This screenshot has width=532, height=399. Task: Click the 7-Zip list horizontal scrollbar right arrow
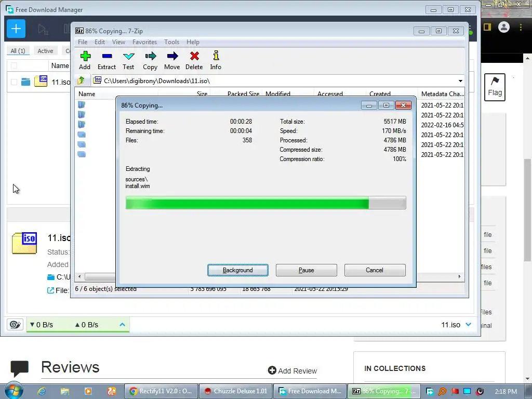(x=459, y=276)
